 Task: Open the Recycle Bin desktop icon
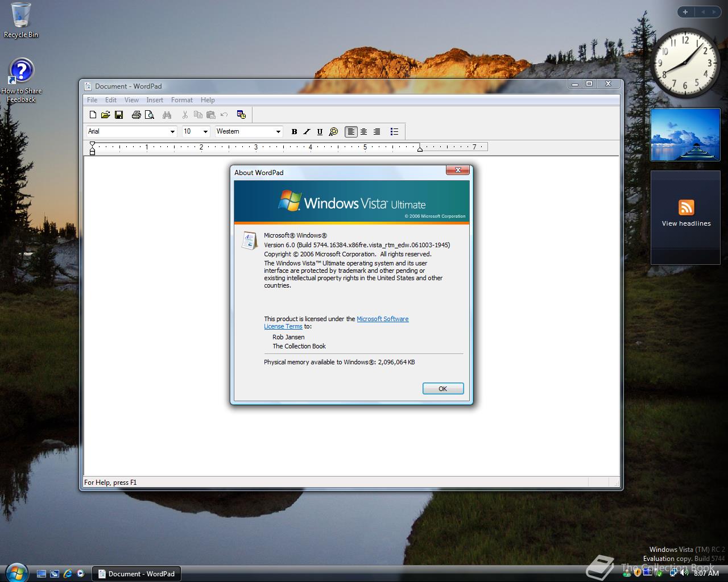point(21,20)
